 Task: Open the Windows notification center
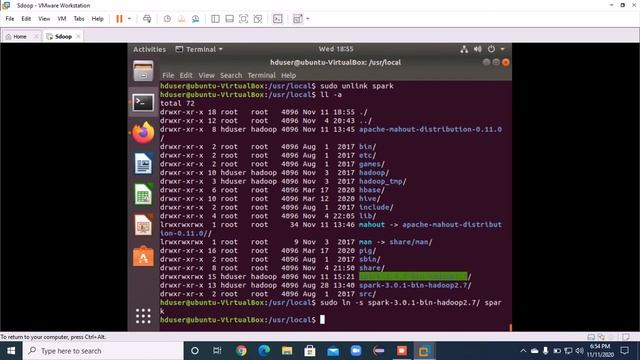[624, 351]
